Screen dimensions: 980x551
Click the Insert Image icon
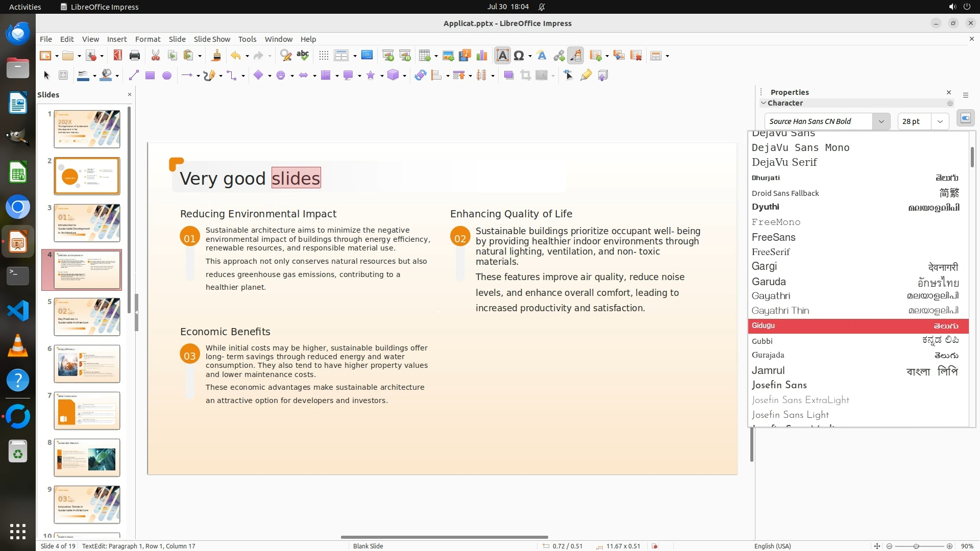click(x=448, y=56)
